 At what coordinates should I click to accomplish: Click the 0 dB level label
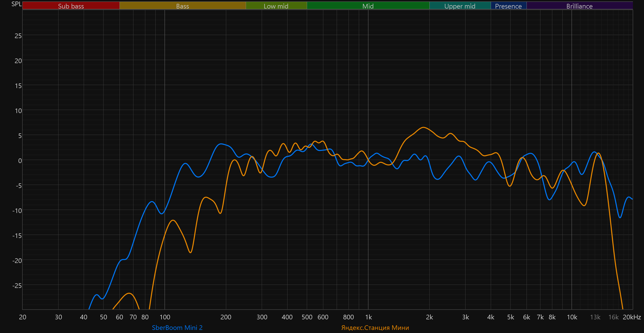(20, 161)
